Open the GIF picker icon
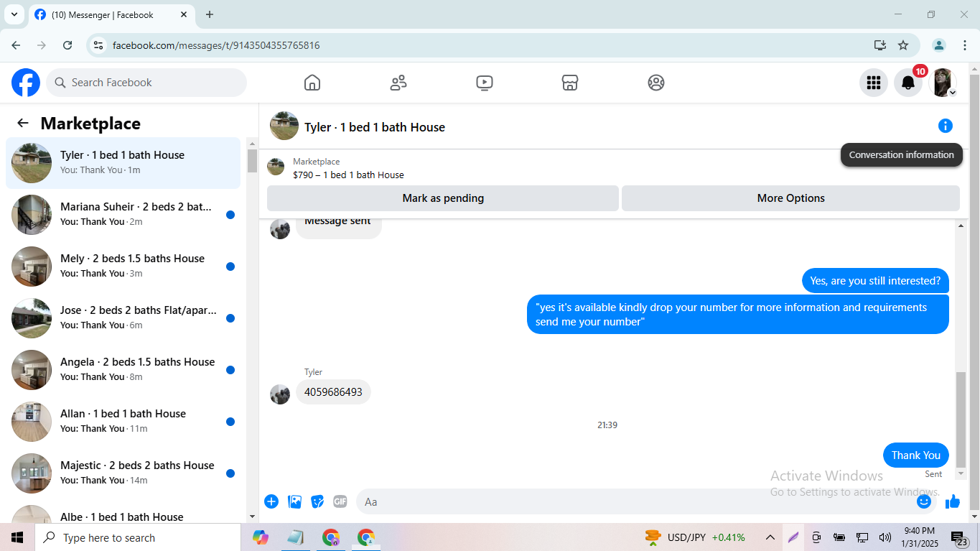 pyautogui.click(x=340, y=501)
